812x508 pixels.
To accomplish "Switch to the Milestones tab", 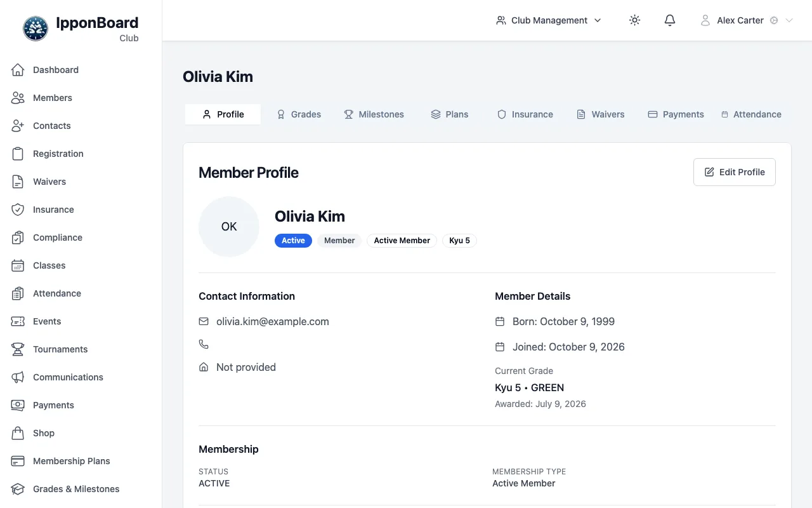I will coord(374,114).
